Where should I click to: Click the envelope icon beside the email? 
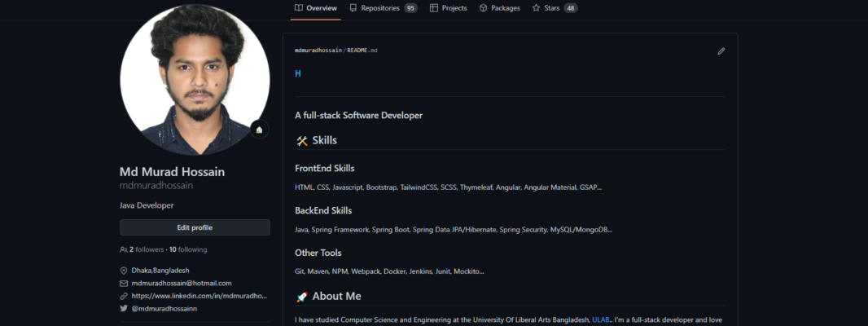[x=124, y=283]
